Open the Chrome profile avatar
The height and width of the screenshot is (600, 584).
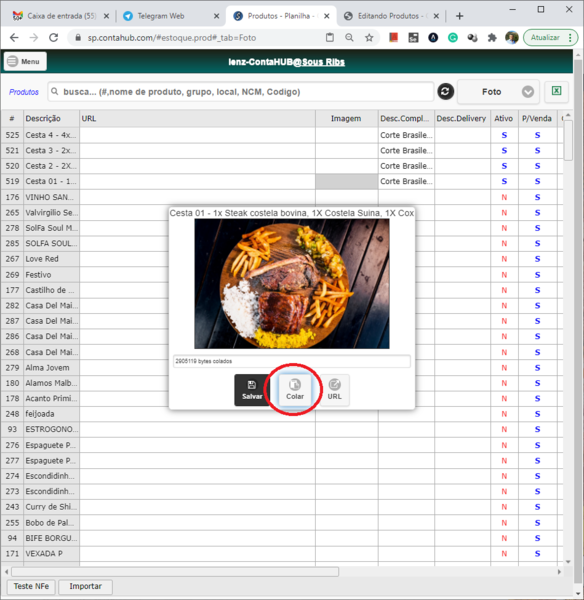pos(512,38)
